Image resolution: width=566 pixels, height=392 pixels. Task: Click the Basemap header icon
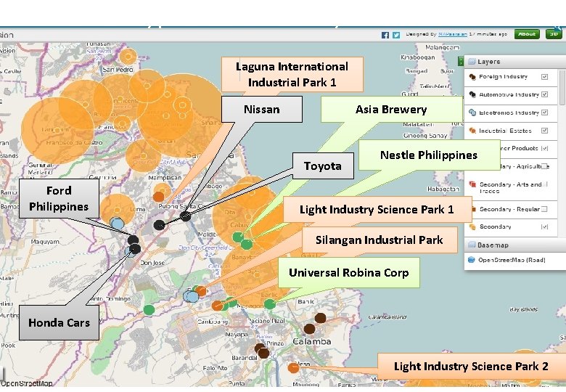click(472, 245)
